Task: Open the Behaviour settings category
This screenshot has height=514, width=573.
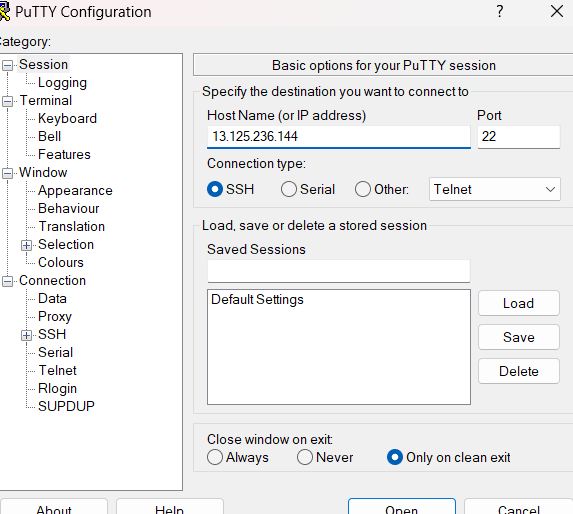Action: tap(69, 208)
